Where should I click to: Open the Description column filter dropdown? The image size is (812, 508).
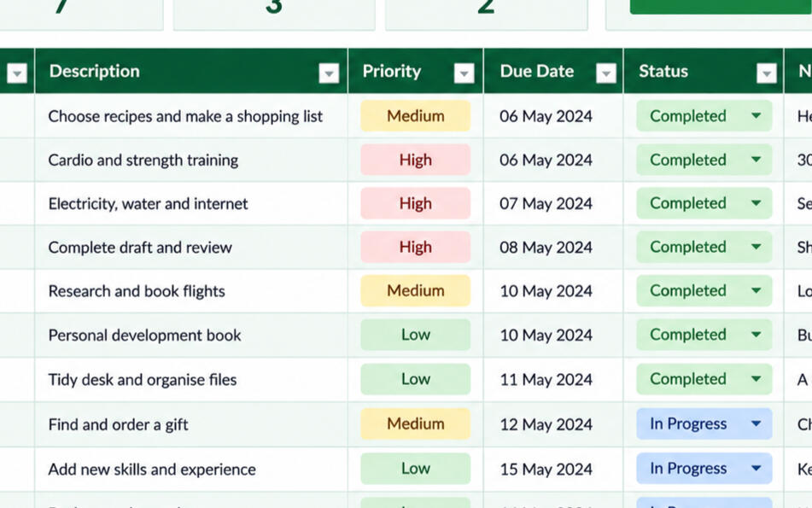click(329, 73)
